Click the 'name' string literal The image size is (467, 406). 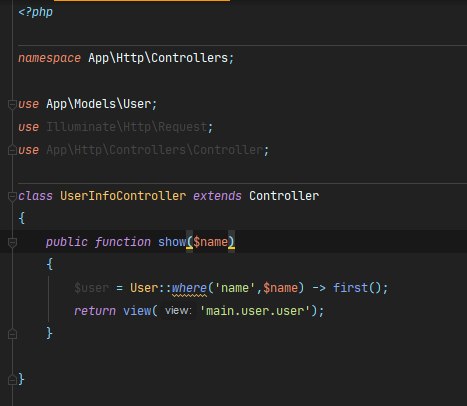point(235,288)
